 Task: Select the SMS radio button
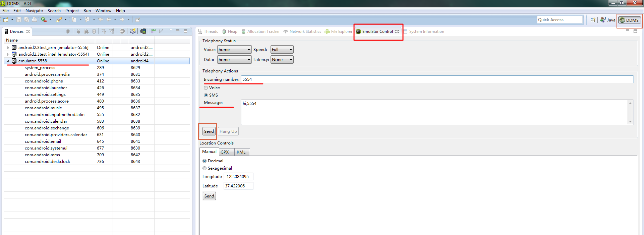click(206, 95)
